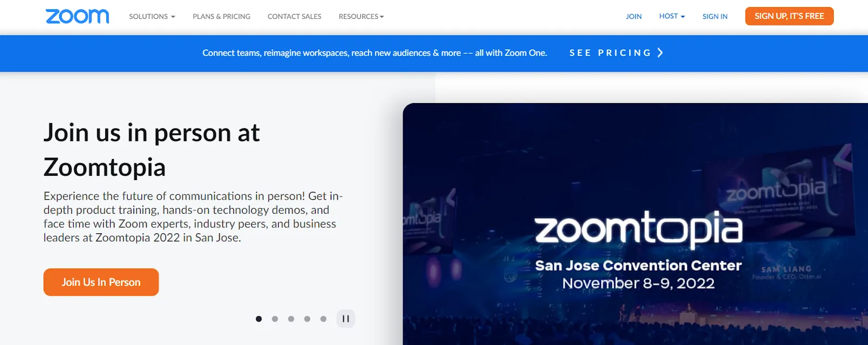The height and width of the screenshot is (345, 868).
Task: Select the second carousel slide dot
Action: click(x=275, y=319)
